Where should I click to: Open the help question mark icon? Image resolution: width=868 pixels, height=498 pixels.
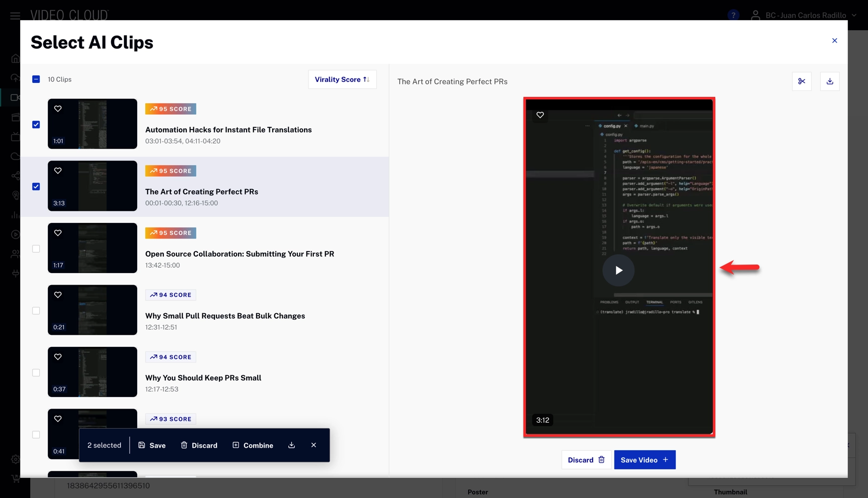(733, 15)
